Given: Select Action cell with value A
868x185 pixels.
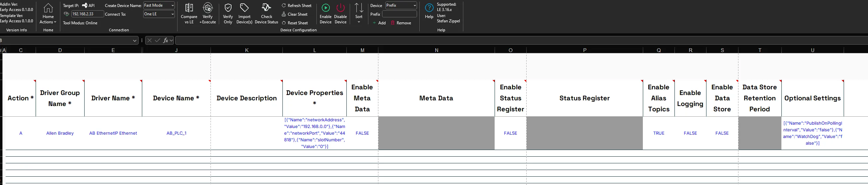Looking at the screenshot, I should pos(21,133).
